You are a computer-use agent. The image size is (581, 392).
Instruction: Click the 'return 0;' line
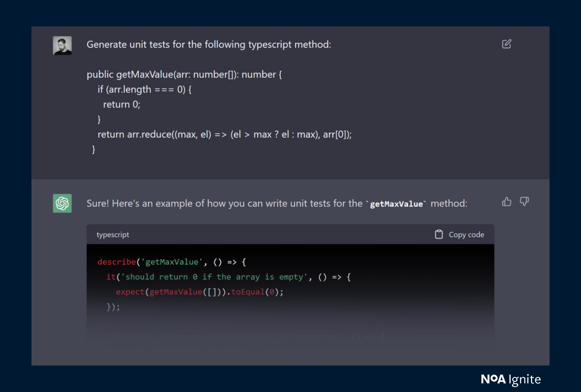(122, 105)
